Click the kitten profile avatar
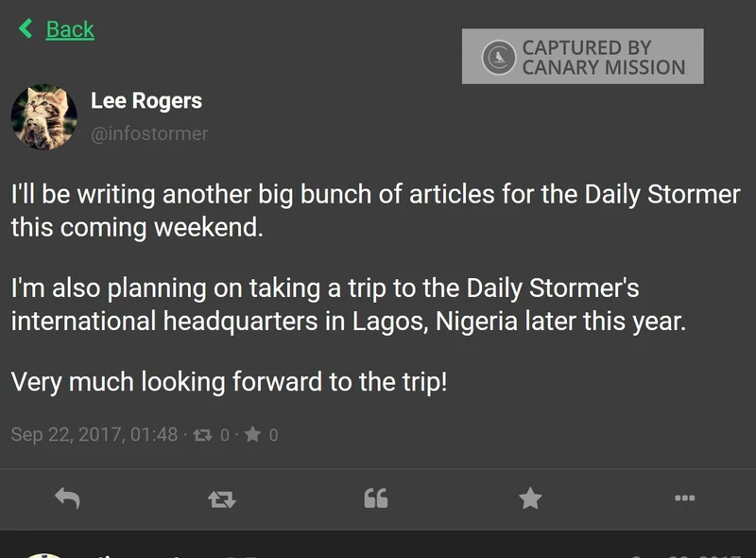The image size is (756, 558). [43, 115]
